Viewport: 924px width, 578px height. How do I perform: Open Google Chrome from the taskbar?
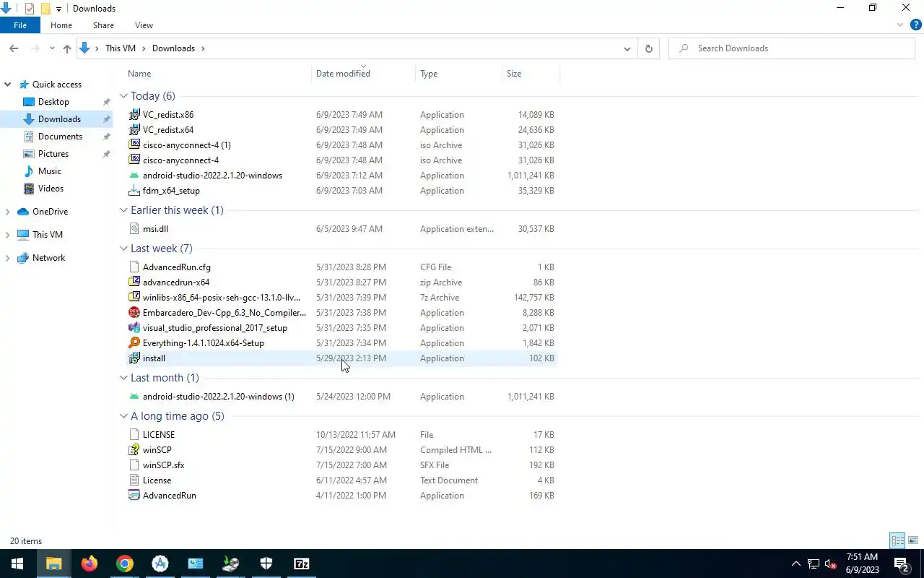(x=125, y=564)
